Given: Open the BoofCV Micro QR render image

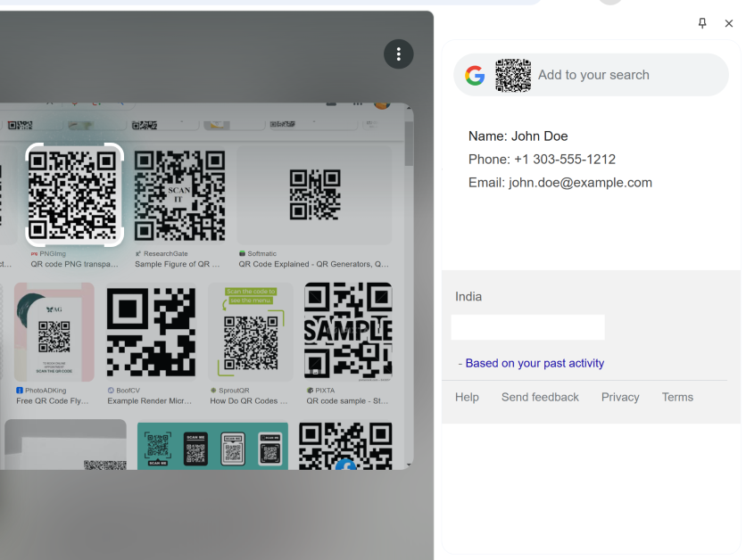Looking at the screenshot, I should (151, 332).
